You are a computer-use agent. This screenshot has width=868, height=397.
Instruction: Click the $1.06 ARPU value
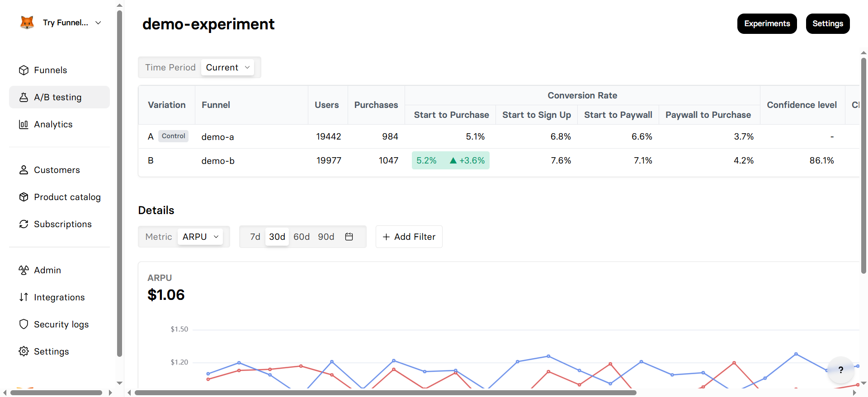point(166,295)
